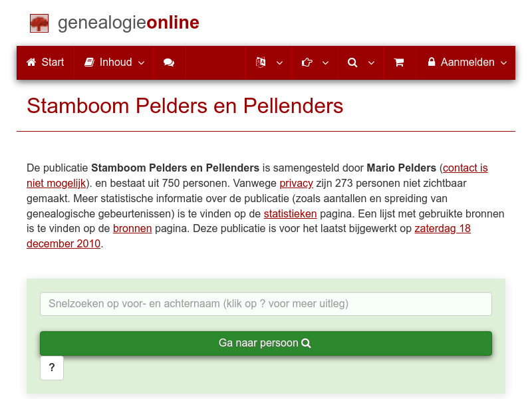Click the home icon on the navbar
532x399 pixels.
pyautogui.click(x=32, y=63)
